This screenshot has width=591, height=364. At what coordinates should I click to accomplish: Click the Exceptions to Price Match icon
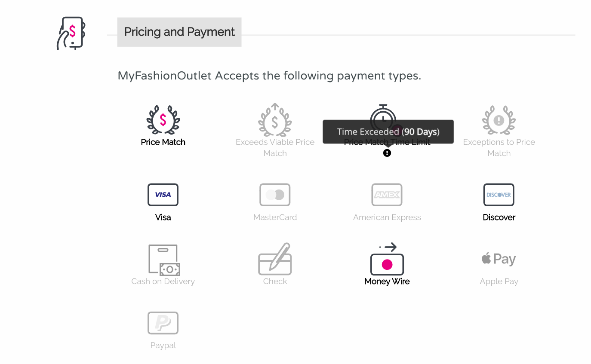(499, 120)
